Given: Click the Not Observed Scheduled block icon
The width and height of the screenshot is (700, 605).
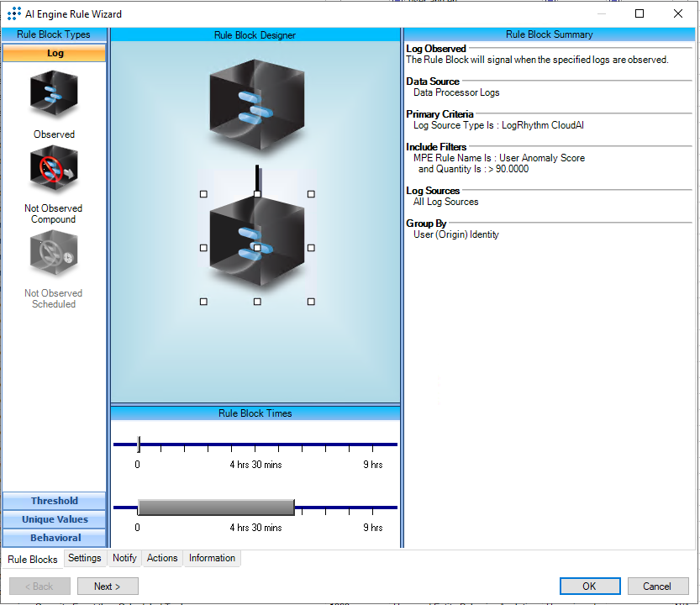Looking at the screenshot, I should point(54,254).
